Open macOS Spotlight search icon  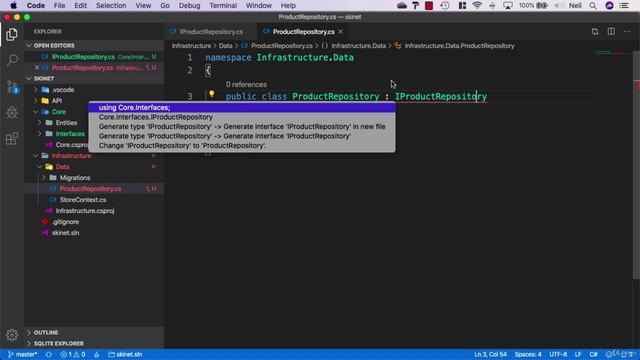pos(593,5)
